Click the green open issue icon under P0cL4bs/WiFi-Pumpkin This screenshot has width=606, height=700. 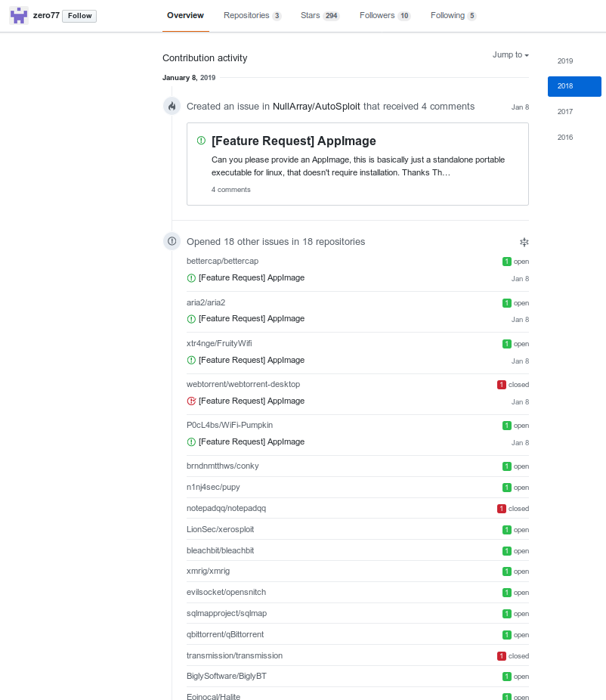coord(192,441)
